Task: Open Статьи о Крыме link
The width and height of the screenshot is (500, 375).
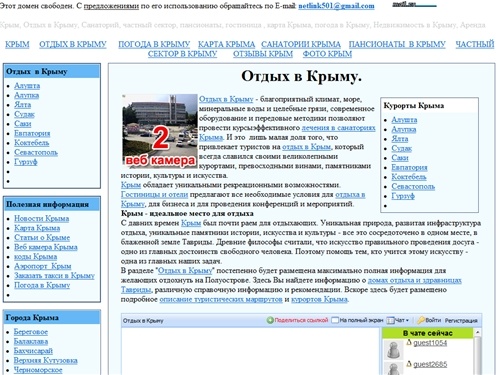Action: point(42,238)
